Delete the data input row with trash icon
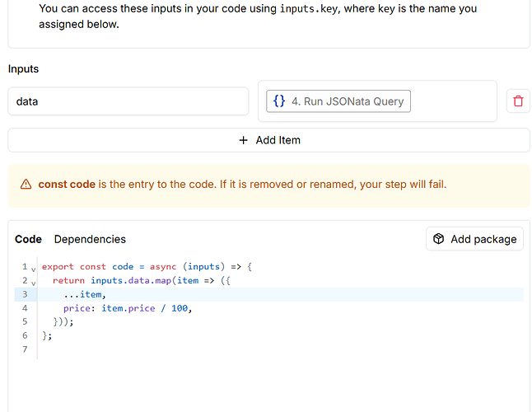Viewport: 532px width, 412px height. tap(517, 101)
